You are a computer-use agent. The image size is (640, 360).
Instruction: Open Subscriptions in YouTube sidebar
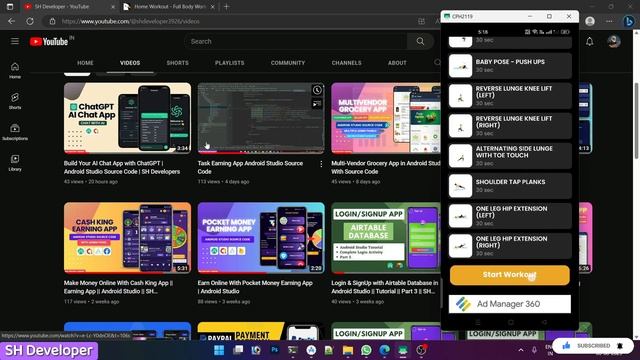click(15, 132)
